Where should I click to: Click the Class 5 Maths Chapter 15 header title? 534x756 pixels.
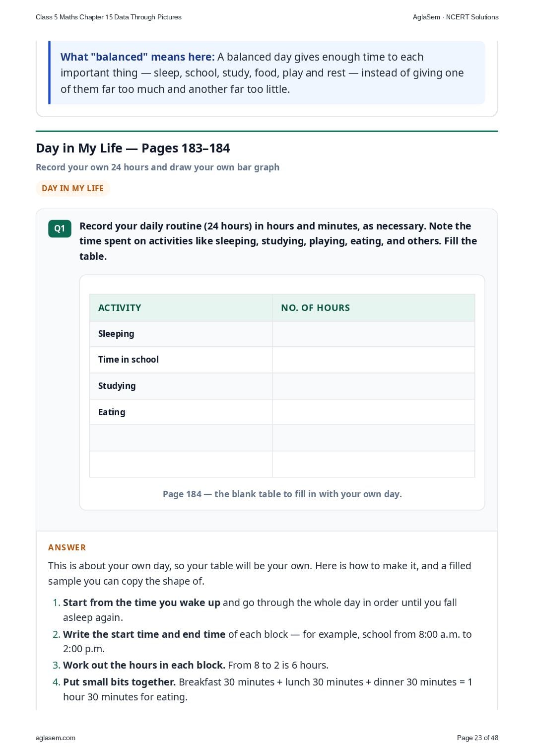click(109, 17)
